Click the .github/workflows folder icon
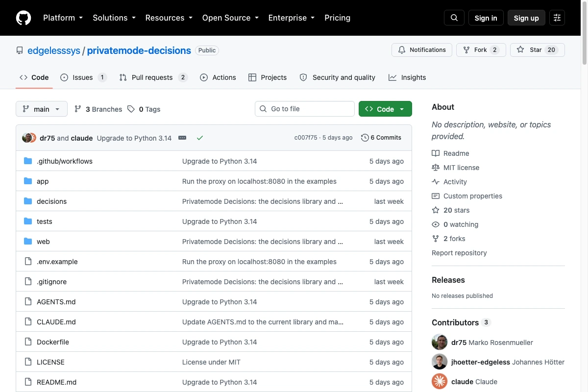 tap(28, 161)
